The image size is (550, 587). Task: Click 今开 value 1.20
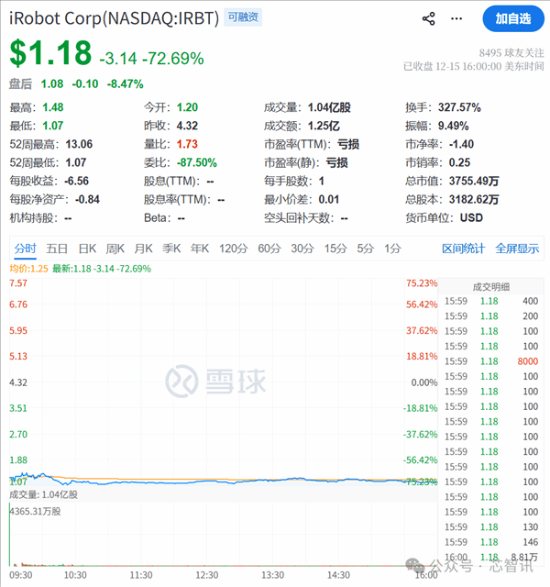(x=187, y=108)
